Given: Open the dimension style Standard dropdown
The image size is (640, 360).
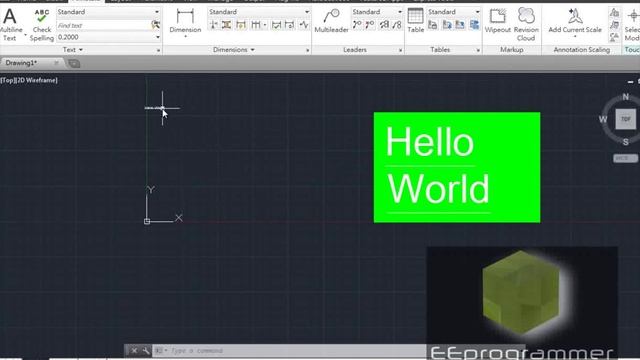Looking at the screenshot, I should (307, 12).
